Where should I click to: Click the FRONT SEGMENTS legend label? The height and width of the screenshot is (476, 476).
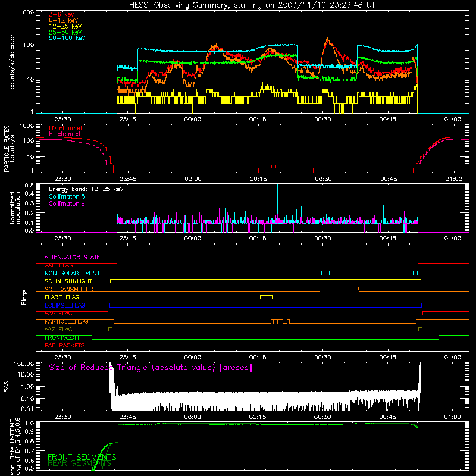click(82, 457)
